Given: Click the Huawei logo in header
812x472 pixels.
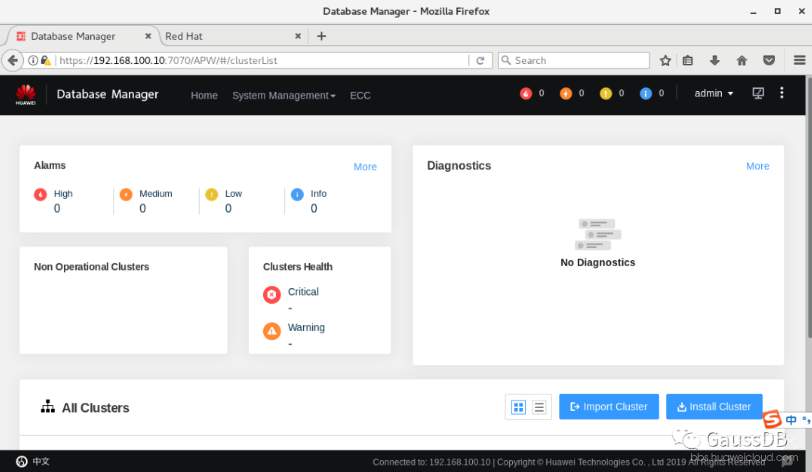Looking at the screenshot, I should (x=25, y=94).
